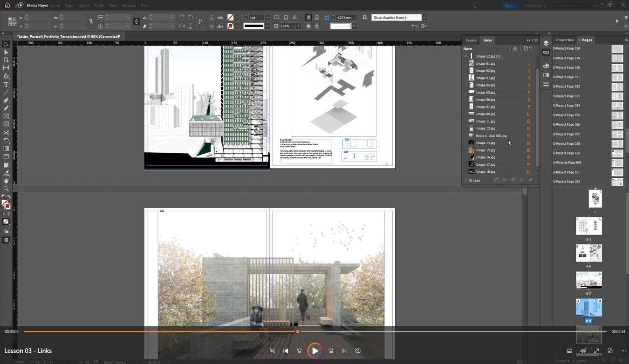629x364 pixels.
Task: Click page link 15 for Roots image
Action: 528,135
